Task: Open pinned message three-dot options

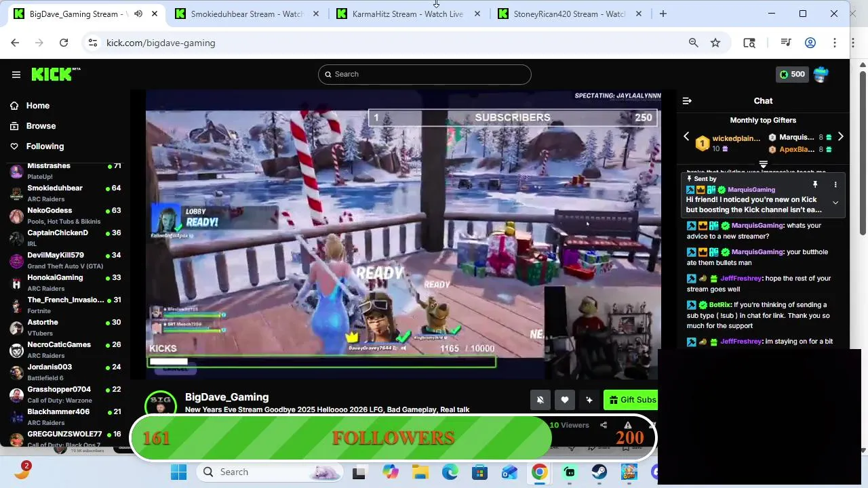Action: click(x=835, y=184)
